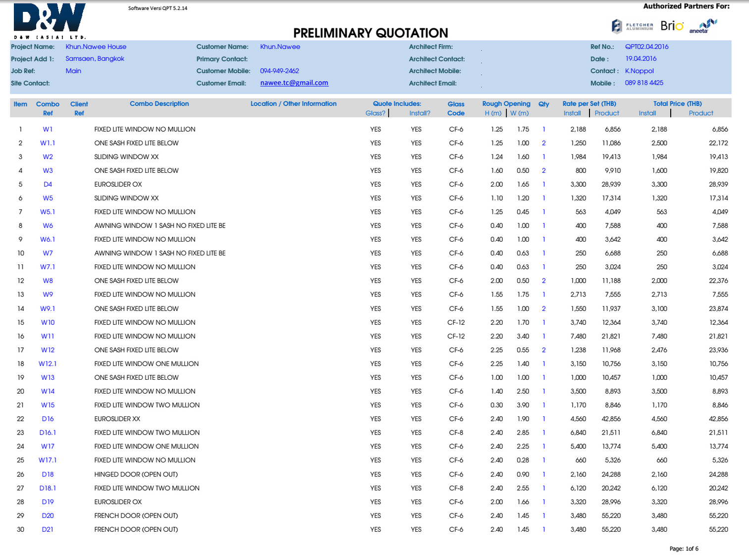Select Job Ref value Main
This screenshot has height=560, width=749.
pyautogui.click(x=73, y=71)
